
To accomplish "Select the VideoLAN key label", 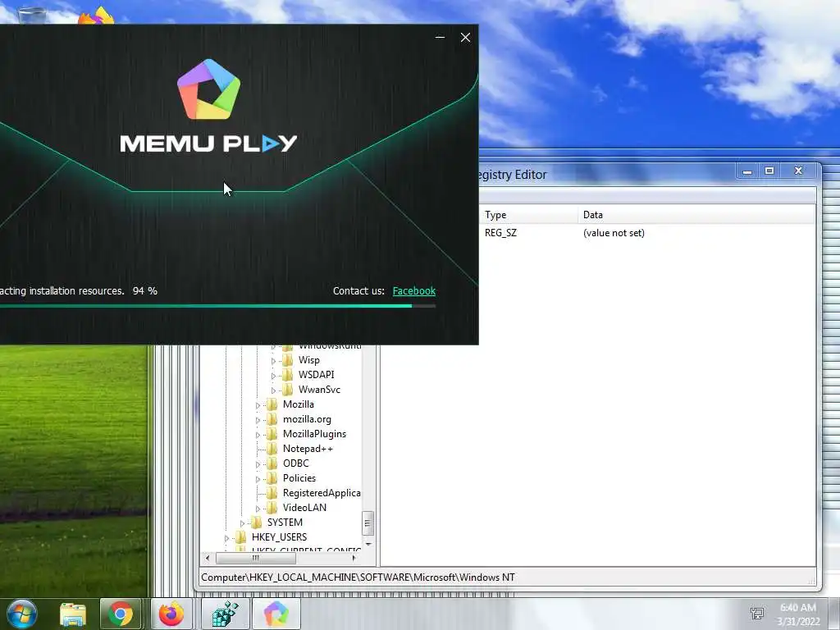I will tap(304, 507).
